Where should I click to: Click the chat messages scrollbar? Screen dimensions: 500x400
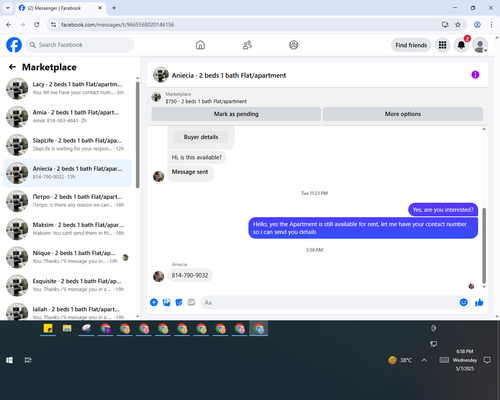click(484, 246)
